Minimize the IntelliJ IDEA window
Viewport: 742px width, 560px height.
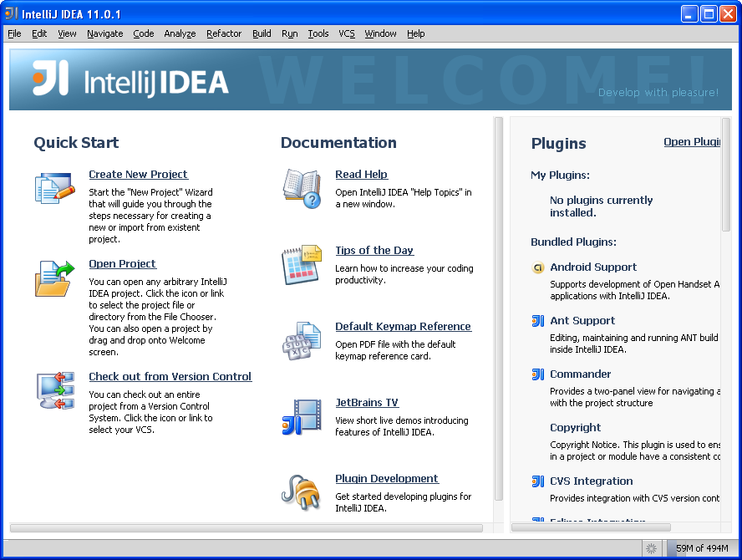point(689,14)
